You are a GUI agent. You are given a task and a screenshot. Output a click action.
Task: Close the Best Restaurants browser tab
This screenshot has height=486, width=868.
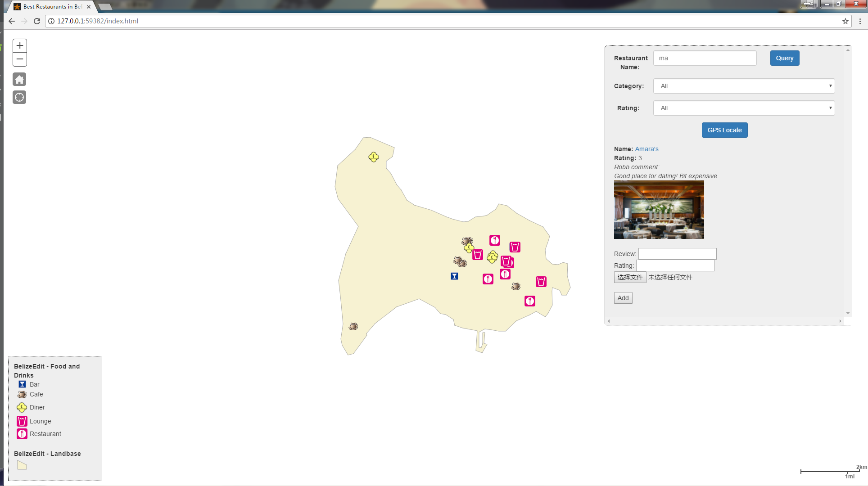[x=89, y=7]
